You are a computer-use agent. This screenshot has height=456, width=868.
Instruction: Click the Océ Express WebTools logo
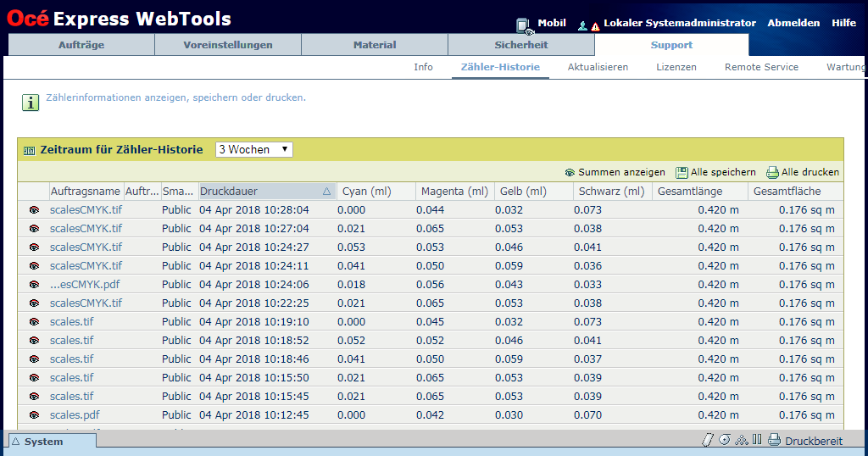click(x=119, y=19)
